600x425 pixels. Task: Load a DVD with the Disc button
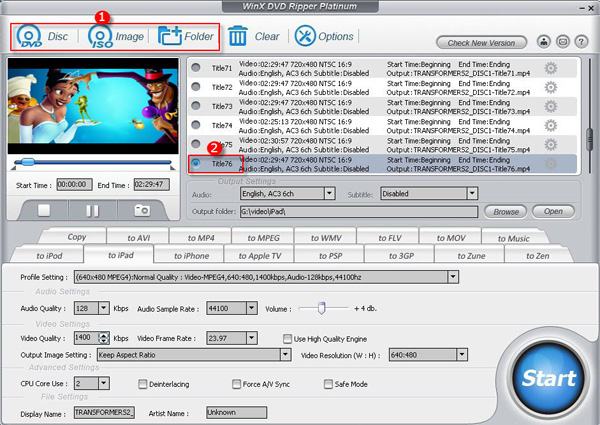[42, 37]
